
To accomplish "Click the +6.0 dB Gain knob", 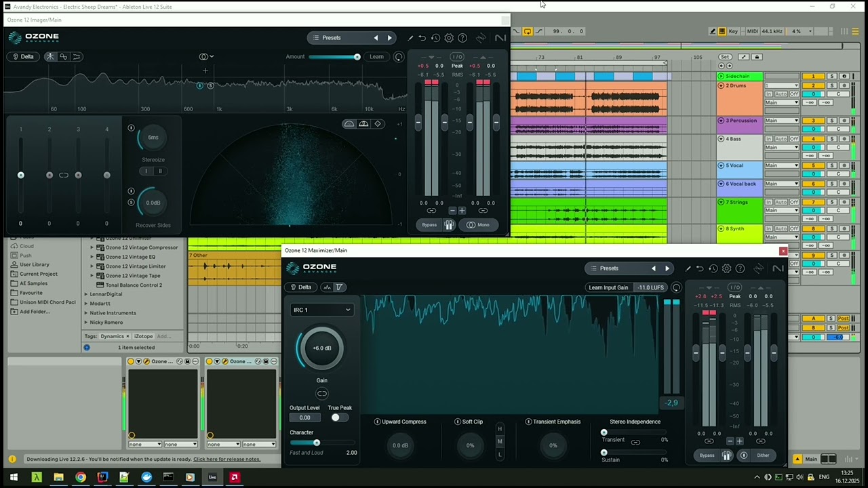I will 321,348.
